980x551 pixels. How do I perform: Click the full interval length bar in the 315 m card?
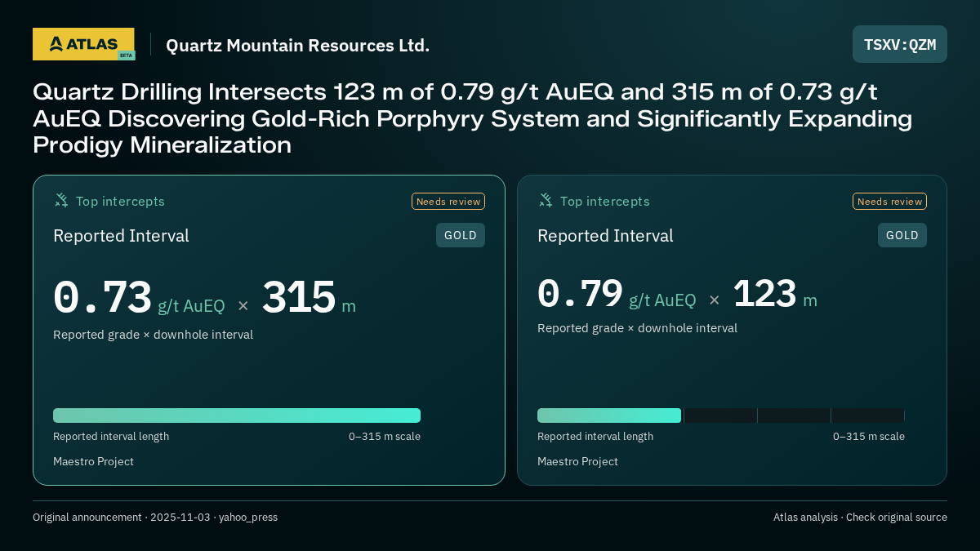click(237, 415)
